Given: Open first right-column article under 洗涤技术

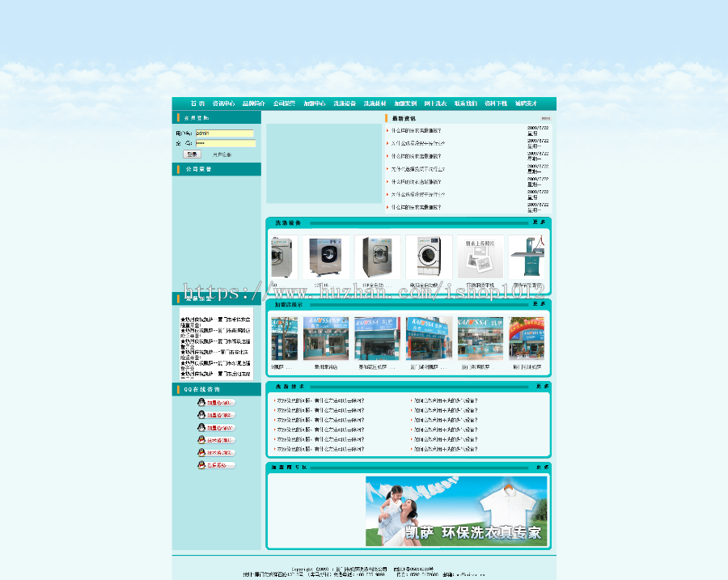Looking at the screenshot, I should click(x=446, y=400).
